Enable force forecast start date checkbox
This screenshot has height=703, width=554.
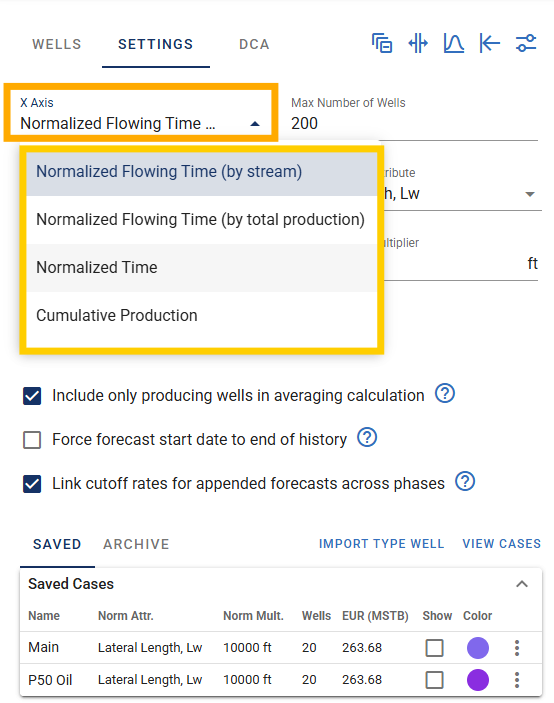(x=32, y=440)
